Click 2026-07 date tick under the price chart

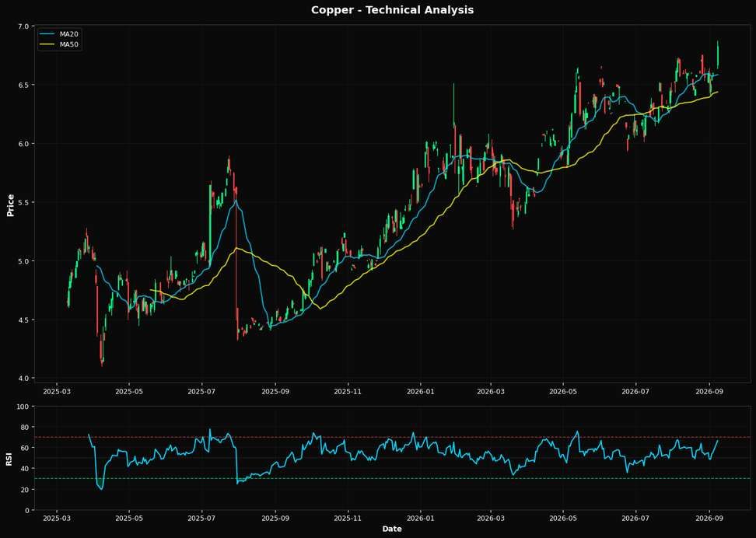click(x=635, y=392)
